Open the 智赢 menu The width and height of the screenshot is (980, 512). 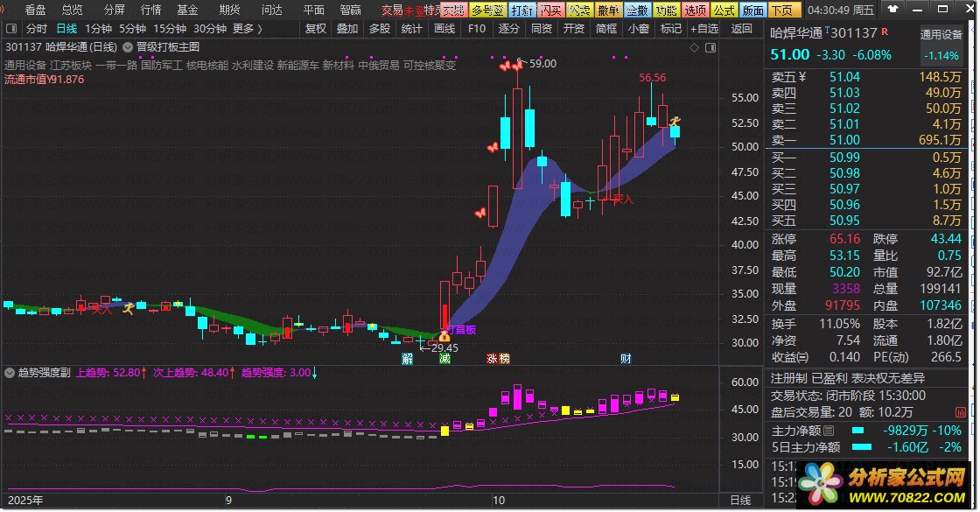point(351,10)
